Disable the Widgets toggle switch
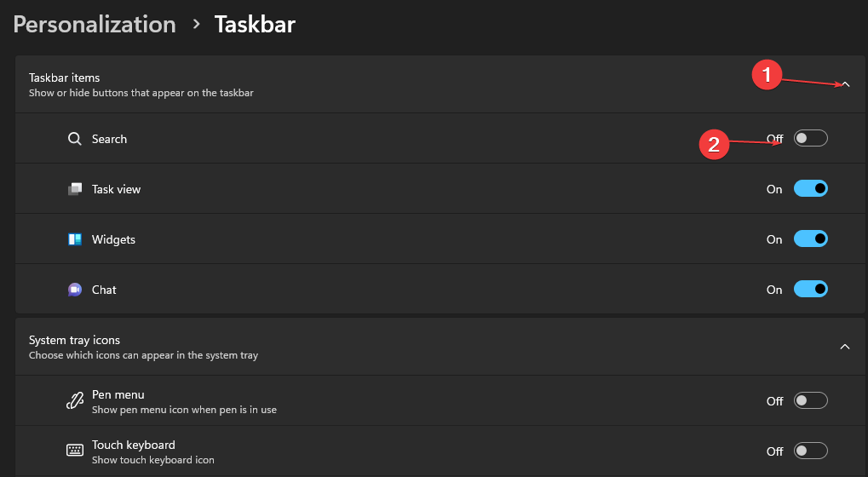 tap(810, 239)
